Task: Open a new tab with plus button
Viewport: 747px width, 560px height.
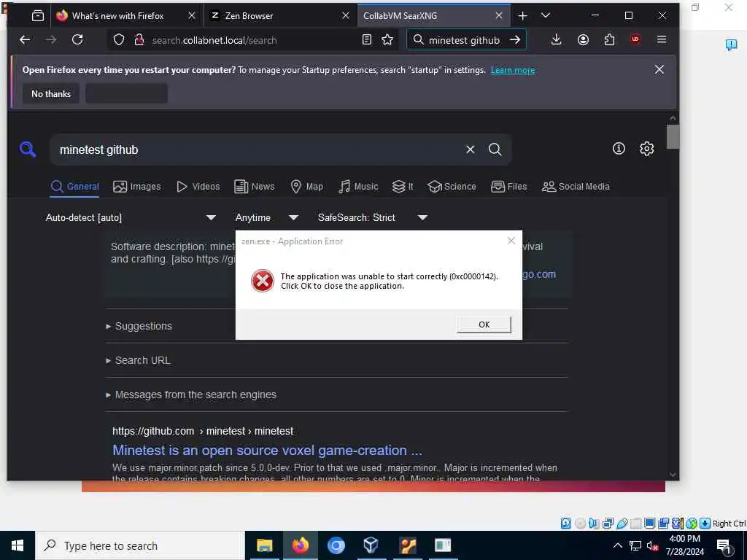Action: click(x=522, y=16)
